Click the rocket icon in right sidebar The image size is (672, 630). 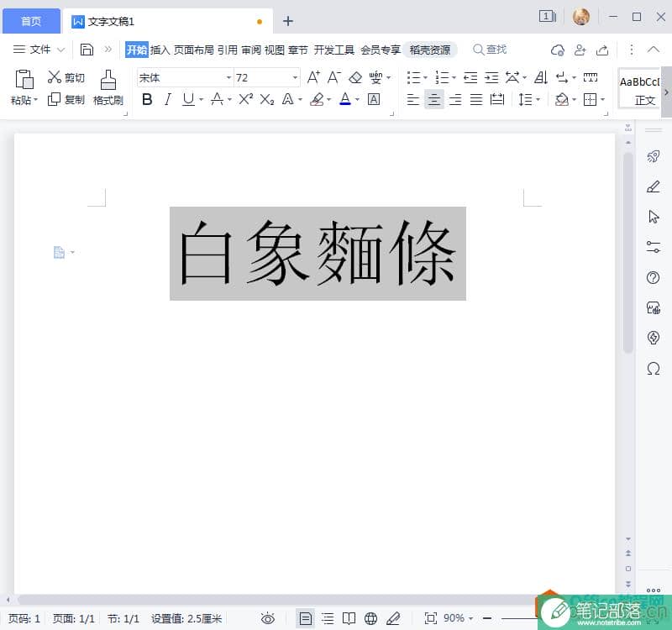click(654, 156)
